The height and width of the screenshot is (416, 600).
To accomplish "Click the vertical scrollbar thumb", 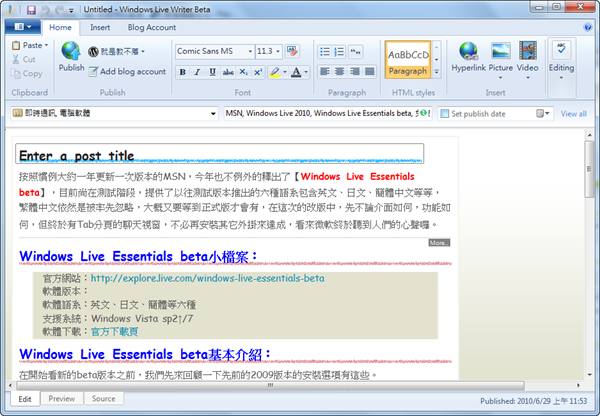I will (x=589, y=169).
